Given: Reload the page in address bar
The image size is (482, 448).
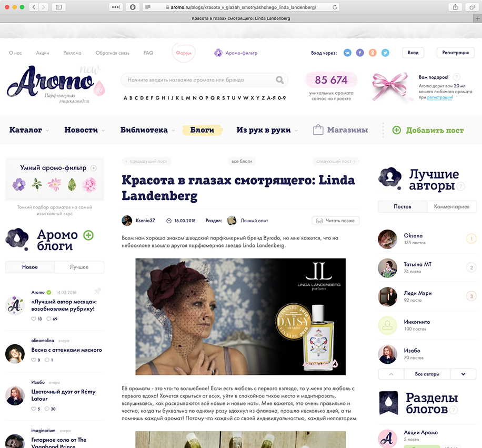Looking at the screenshot, I should [335, 7].
